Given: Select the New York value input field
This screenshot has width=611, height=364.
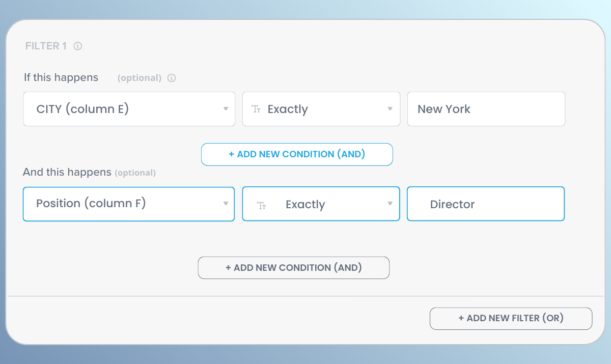Looking at the screenshot, I should [x=486, y=109].
